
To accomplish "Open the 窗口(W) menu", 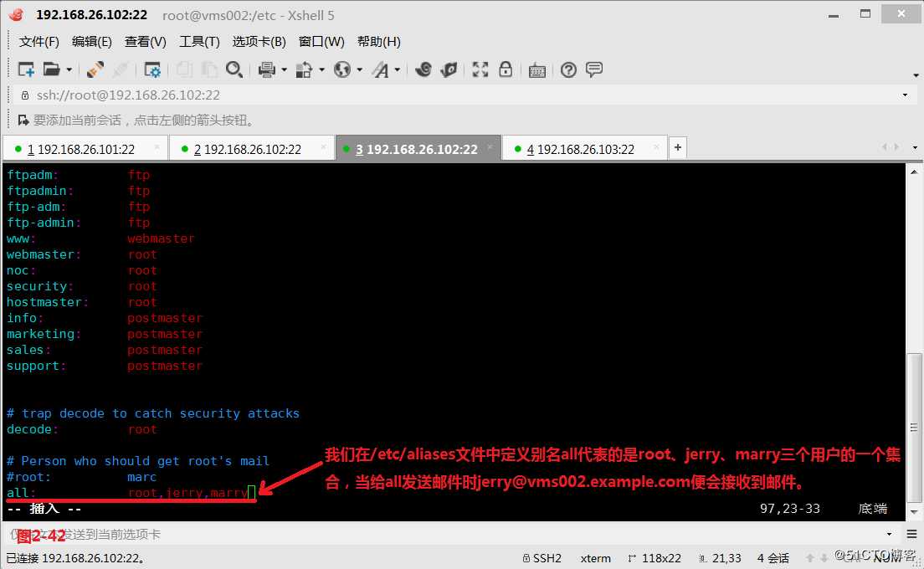I will click(321, 42).
